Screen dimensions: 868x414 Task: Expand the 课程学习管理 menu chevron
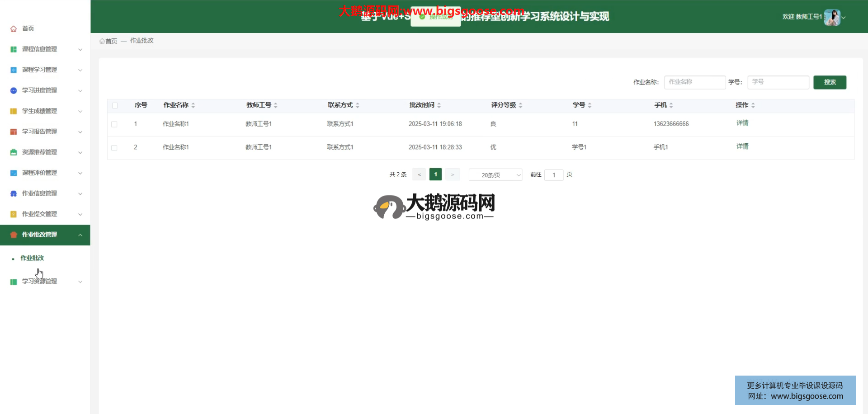(x=80, y=70)
